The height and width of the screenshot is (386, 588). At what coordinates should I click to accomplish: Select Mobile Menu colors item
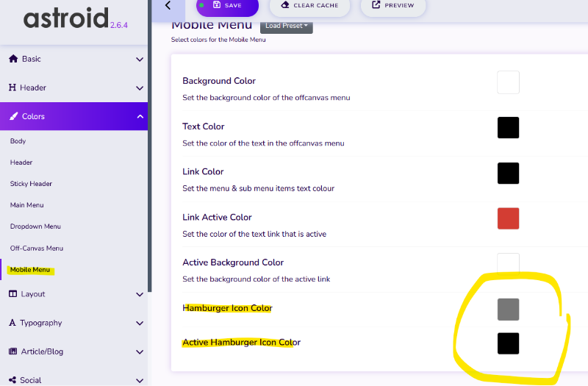30,270
